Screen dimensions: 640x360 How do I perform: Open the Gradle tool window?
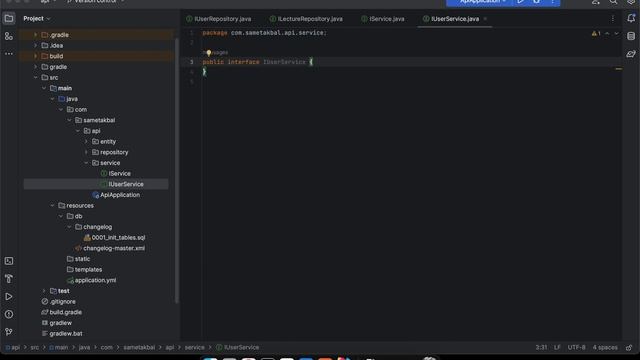tap(631, 54)
